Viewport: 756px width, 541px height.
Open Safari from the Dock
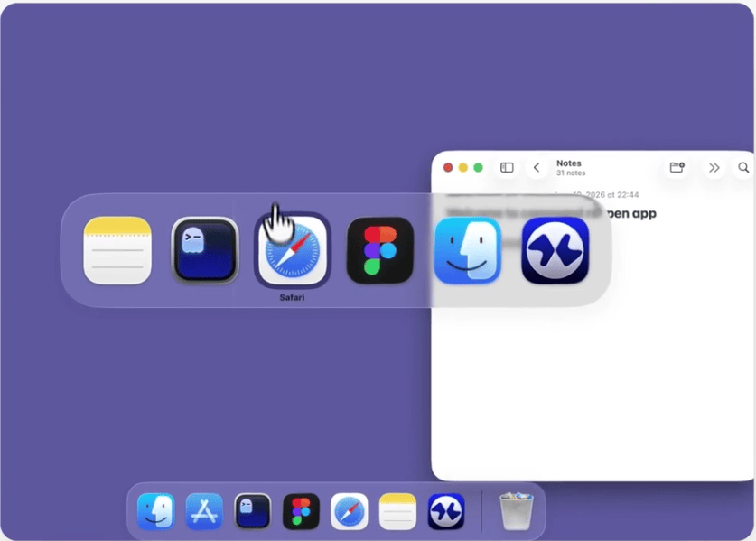[350, 511]
